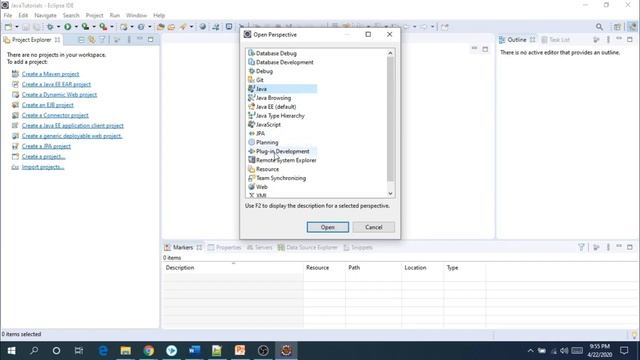Image resolution: width=640 pixels, height=360 pixels.
Task: Open the New toolbar dropdown arrow
Action: [x=17, y=27]
